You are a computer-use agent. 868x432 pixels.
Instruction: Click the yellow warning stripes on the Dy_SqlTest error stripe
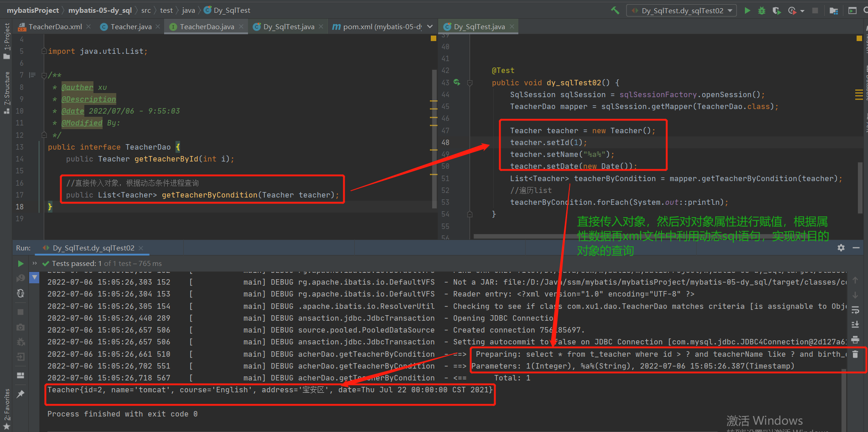859,94
